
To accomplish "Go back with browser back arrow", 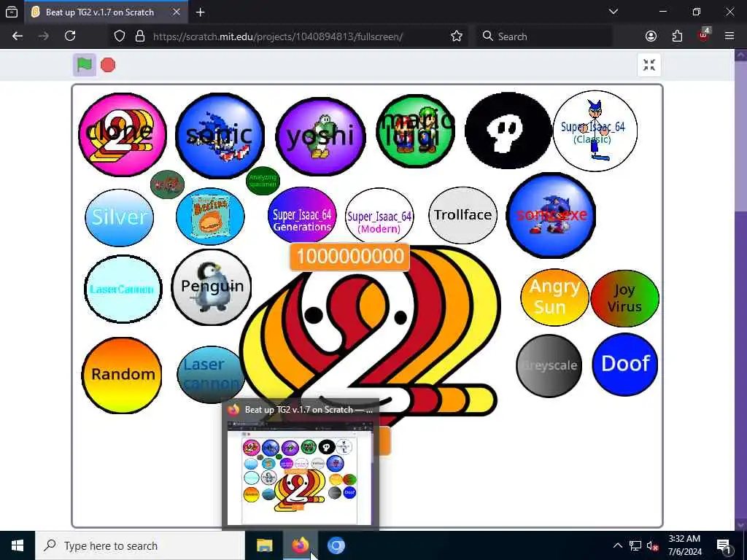I will click(18, 36).
